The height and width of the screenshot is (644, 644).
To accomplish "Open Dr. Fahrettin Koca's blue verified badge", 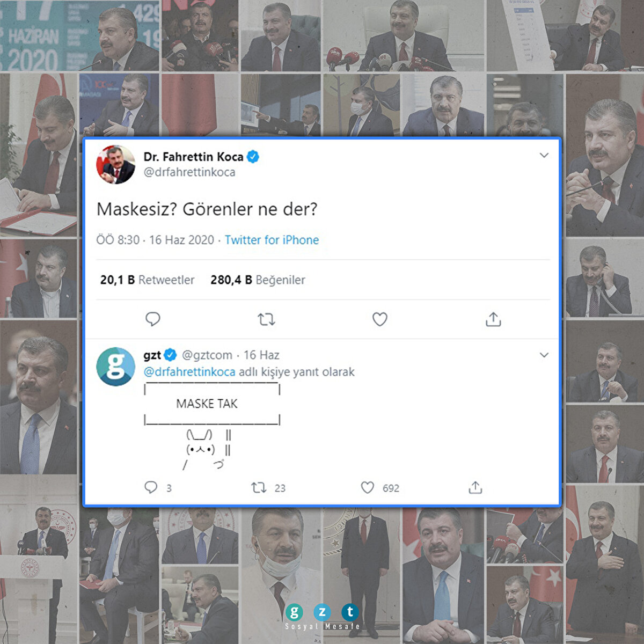I will [x=253, y=157].
